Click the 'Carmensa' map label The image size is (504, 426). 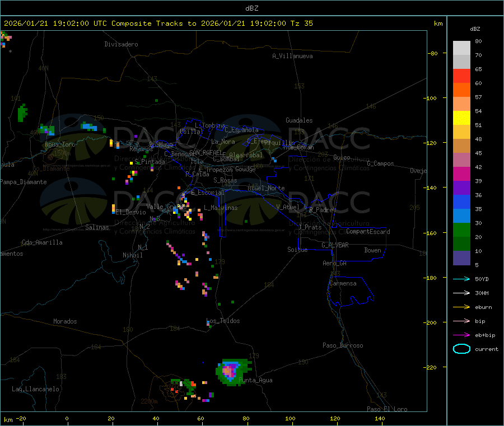(x=343, y=283)
